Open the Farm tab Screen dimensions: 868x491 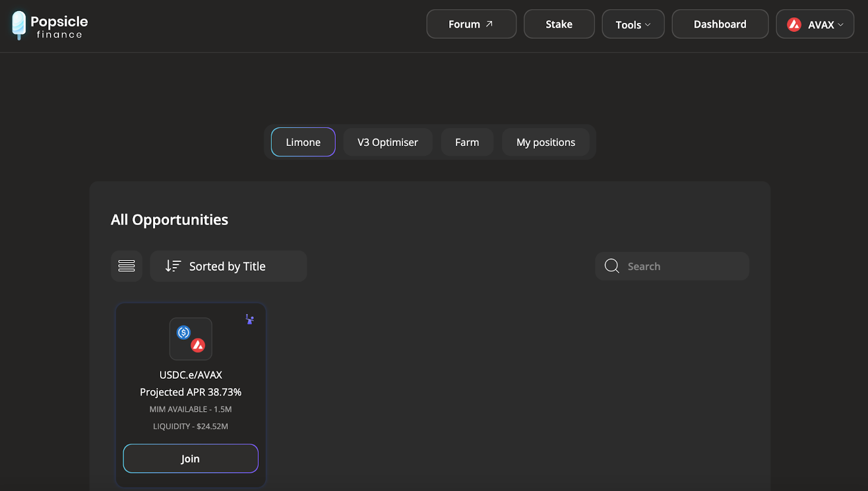tap(467, 142)
